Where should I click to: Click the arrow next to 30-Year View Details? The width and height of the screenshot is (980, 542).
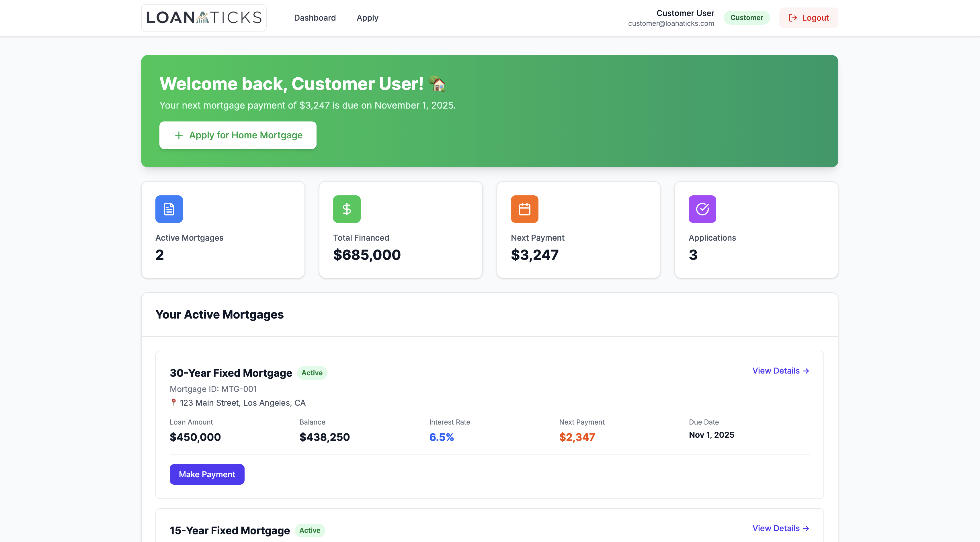806,371
